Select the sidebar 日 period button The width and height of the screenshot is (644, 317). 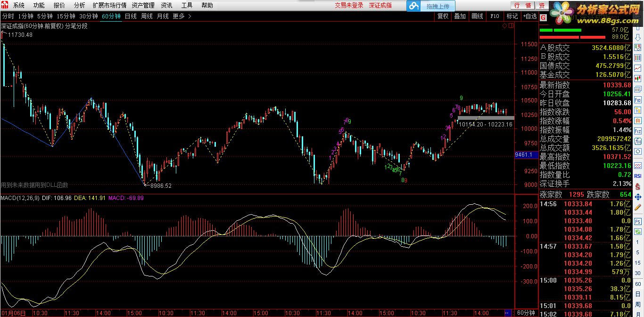pyautogui.click(x=637, y=294)
